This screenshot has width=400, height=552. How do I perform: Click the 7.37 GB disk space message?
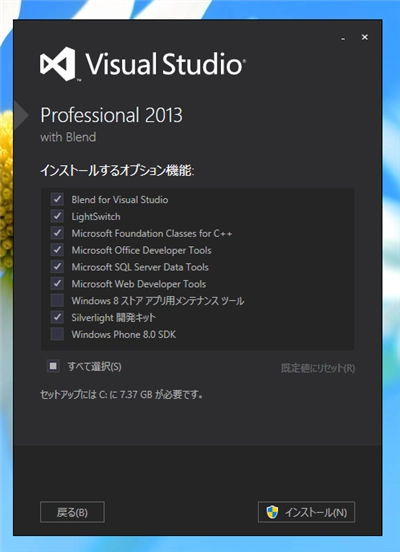click(x=121, y=395)
